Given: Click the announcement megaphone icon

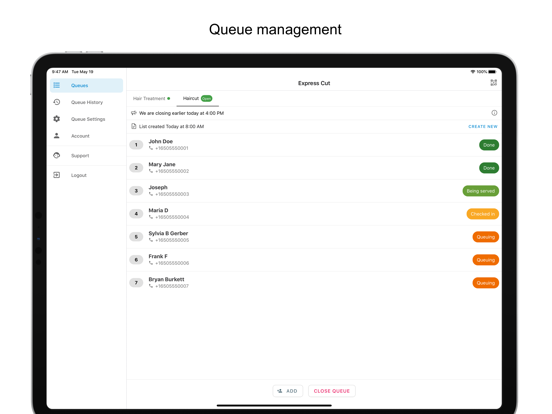Looking at the screenshot, I should (x=134, y=113).
